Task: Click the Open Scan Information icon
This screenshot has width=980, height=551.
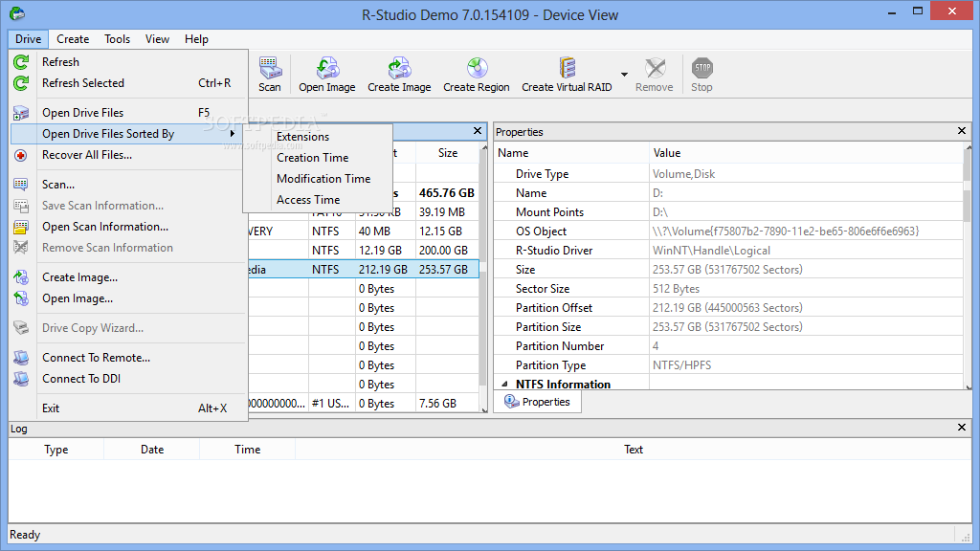Action: click(x=21, y=227)
